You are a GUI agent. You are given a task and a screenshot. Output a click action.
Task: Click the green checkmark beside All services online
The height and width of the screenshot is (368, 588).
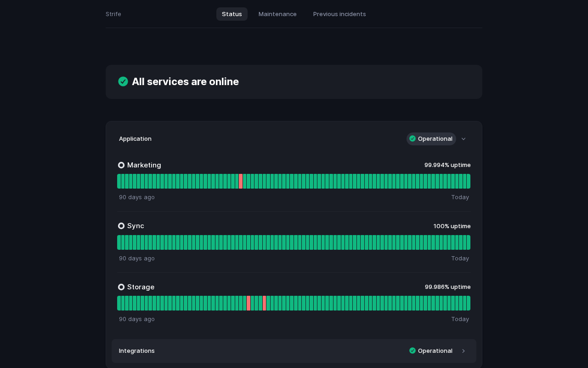click(x=123, y=81)
